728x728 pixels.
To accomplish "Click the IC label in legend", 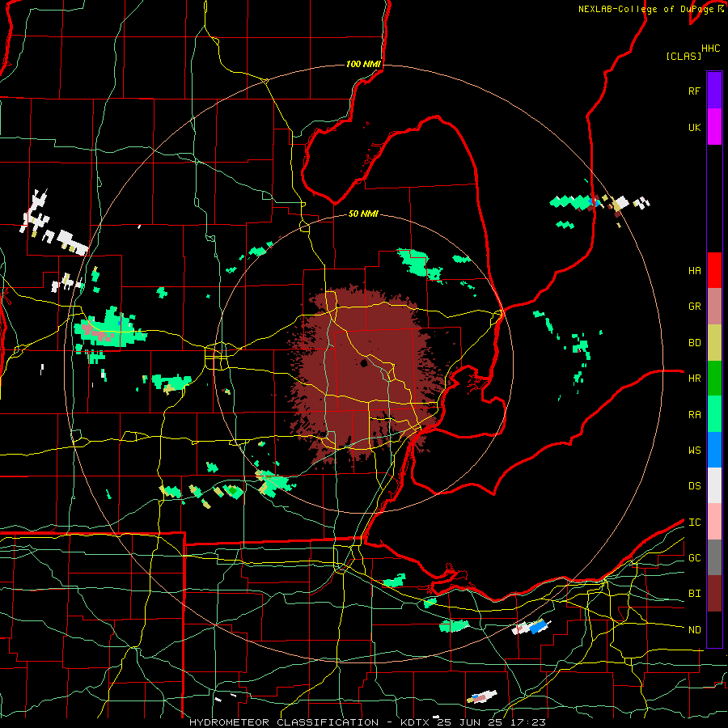I will tap(694, 523).
